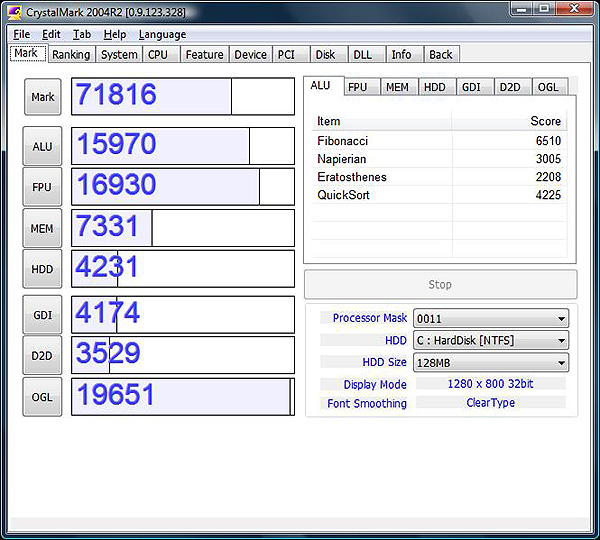Sort by the Score column header
The height and width of the screenshot is (540, 600).
point(510,121)
